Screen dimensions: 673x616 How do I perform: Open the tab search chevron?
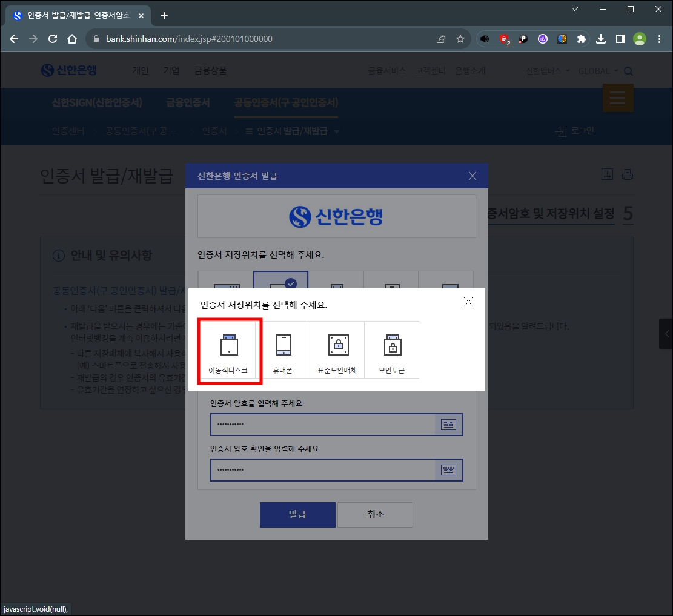[x=575, y=9]
